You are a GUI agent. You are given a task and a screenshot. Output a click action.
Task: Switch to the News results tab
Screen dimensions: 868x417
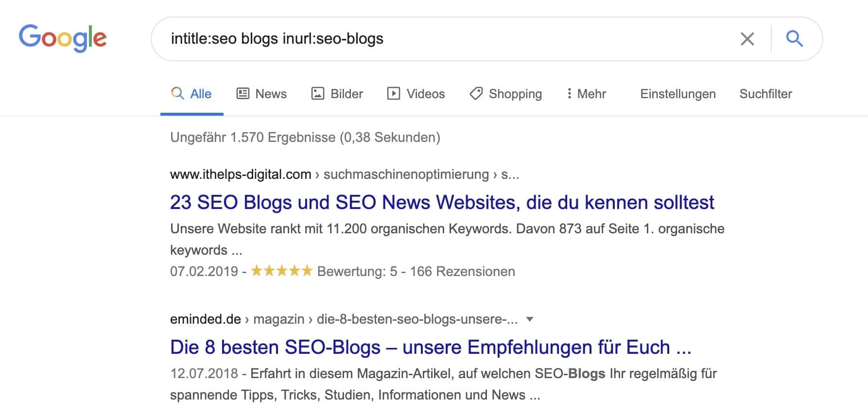[x=270, y=93]
